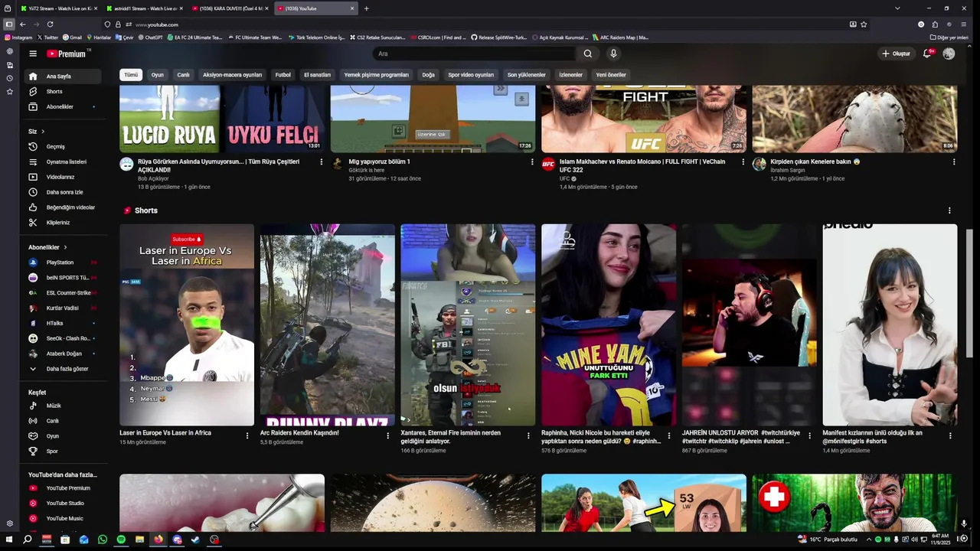980x551 pixels.
Task: Open the YouTube hamburger guide menu
Action: tap(33, 54)
